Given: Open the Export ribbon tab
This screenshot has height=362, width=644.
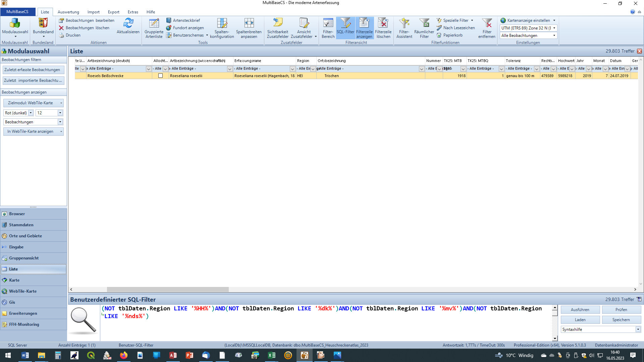Looking at the screenshot, I should pyautogui.click(x=114, y=12).
